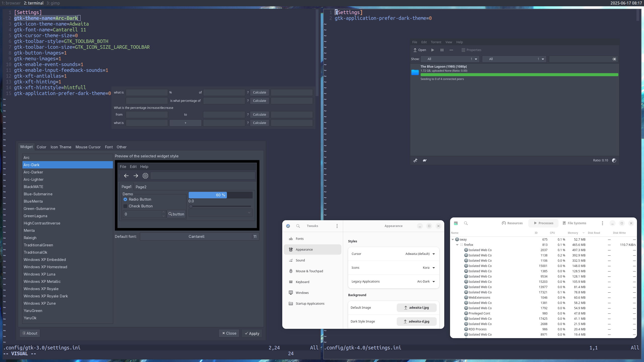
Task: Click Apply in the theme dialog
Action: [x=252, y=333]
